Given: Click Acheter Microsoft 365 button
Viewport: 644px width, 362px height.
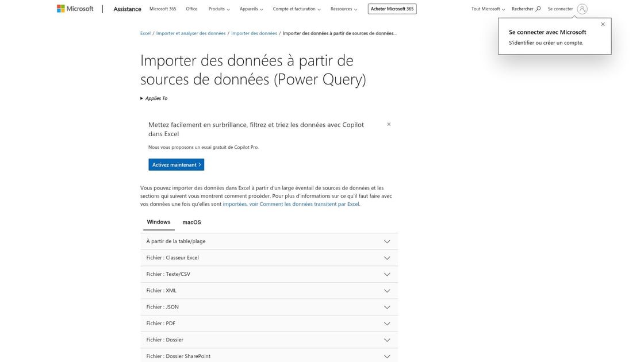Looking at the screenshot, I should pos(392,9).
